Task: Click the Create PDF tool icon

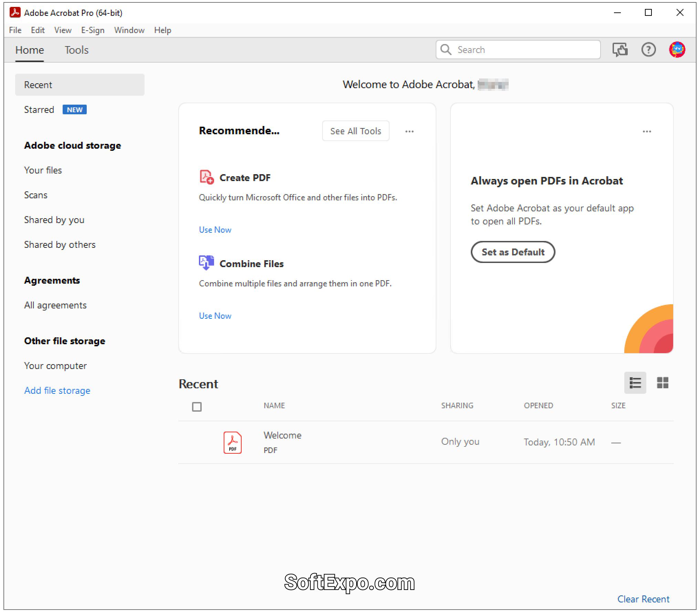Action: [206, 177]
